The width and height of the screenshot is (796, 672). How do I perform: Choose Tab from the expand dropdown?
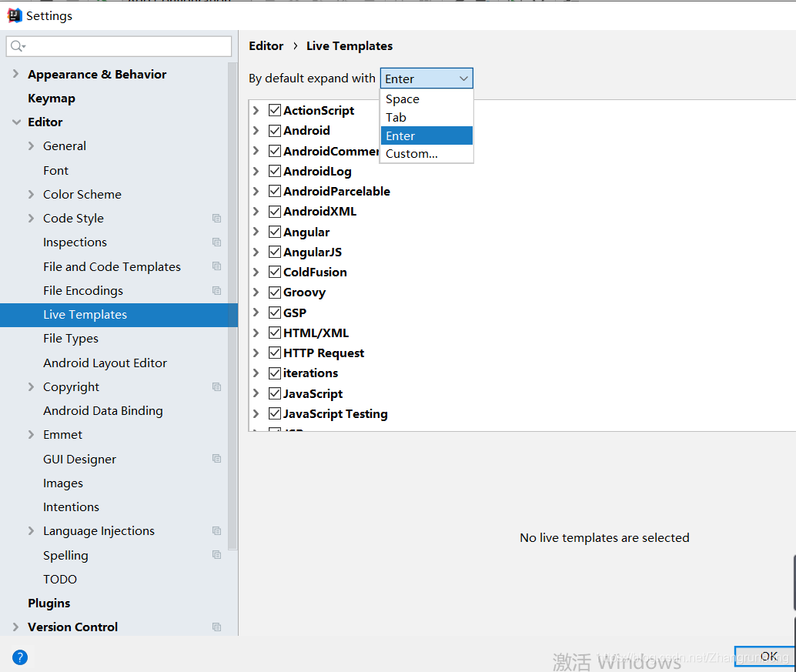coord(426,117)
